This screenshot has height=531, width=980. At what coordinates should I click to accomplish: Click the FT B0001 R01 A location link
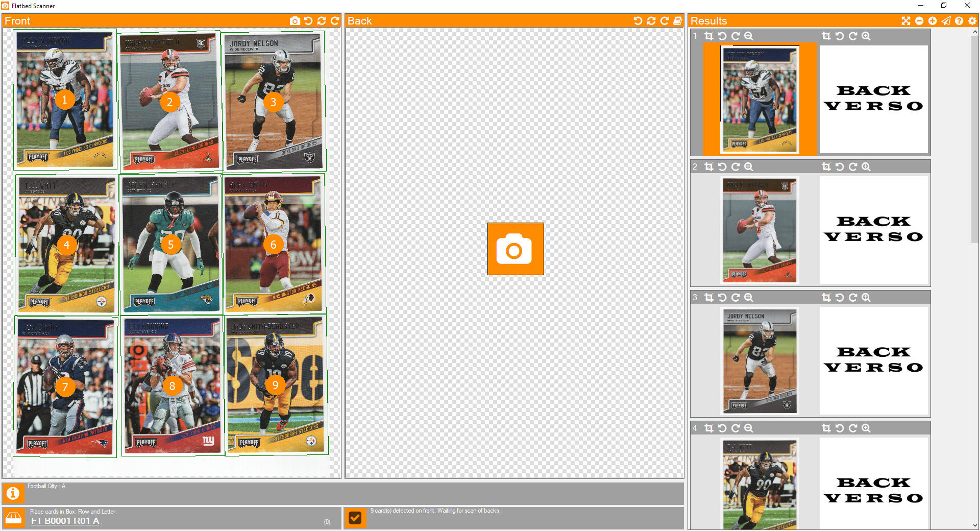pyautogui.click(x=65, y=521)
